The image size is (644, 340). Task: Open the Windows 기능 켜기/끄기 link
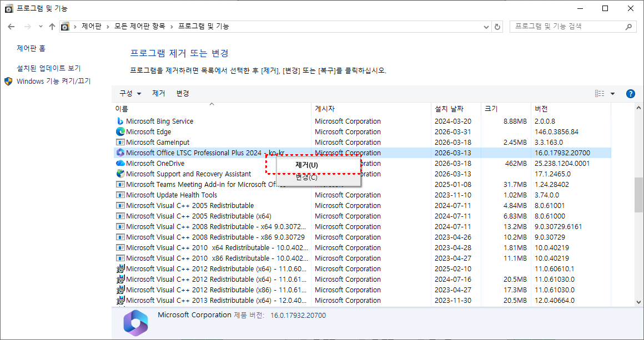(53, 81)
